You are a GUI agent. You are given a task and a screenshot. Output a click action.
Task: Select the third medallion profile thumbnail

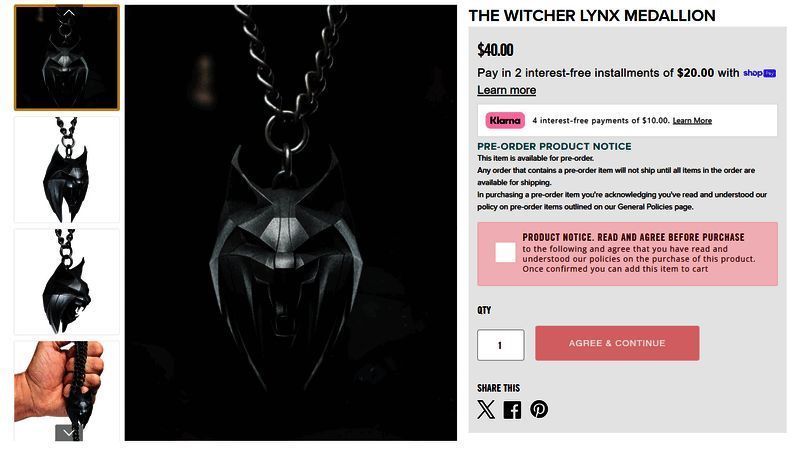tap(67, 282)
